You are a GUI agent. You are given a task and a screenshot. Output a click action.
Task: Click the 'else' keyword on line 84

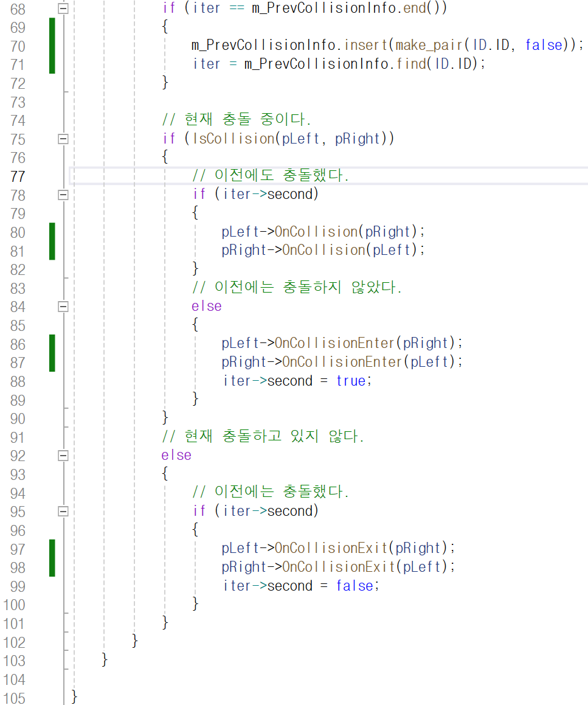206,306
